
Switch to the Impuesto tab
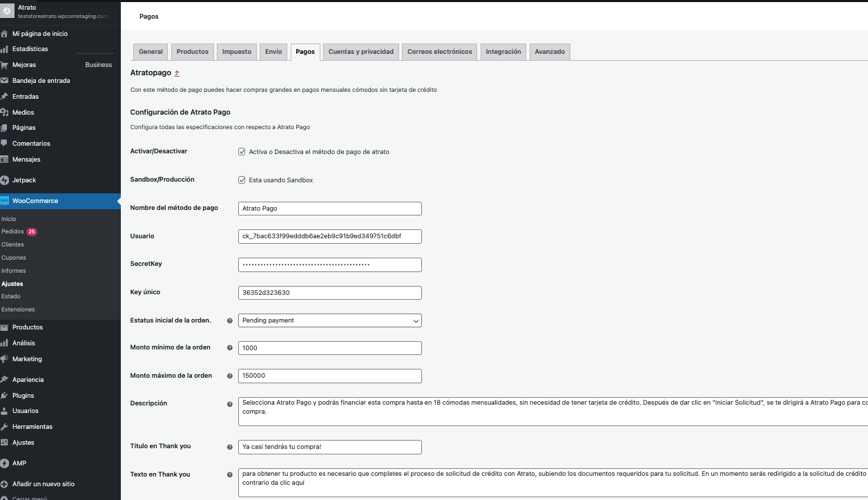(237, 52)
